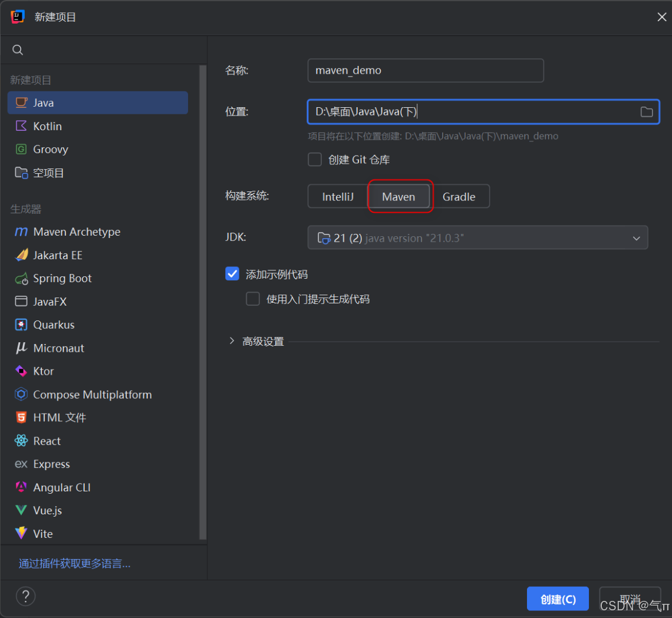Image resolution: width=672 pixels, height=618 pixels.
Task: Click the 取消 cancel button
Action: tap(630, 599)
